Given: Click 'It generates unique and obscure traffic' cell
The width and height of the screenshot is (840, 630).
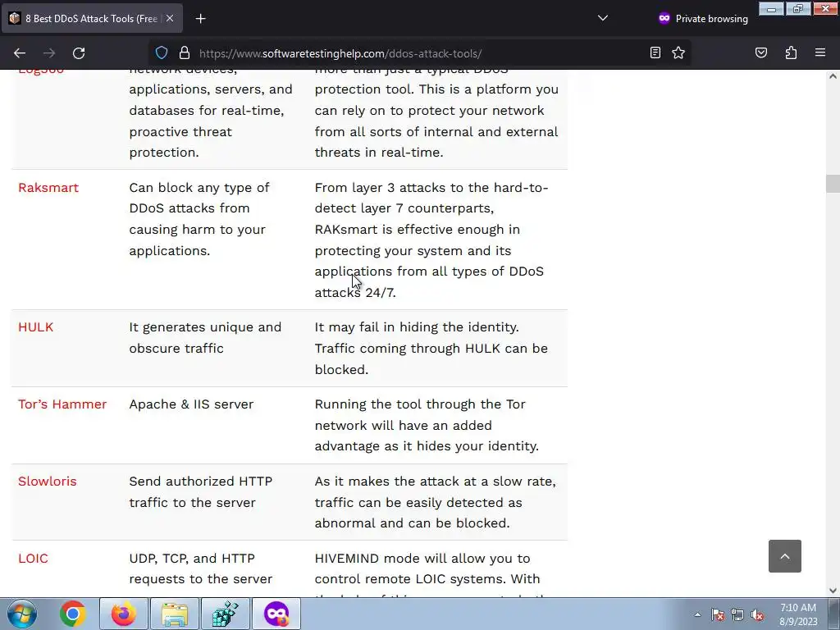Looking at the screenshot, I should 205,337.
